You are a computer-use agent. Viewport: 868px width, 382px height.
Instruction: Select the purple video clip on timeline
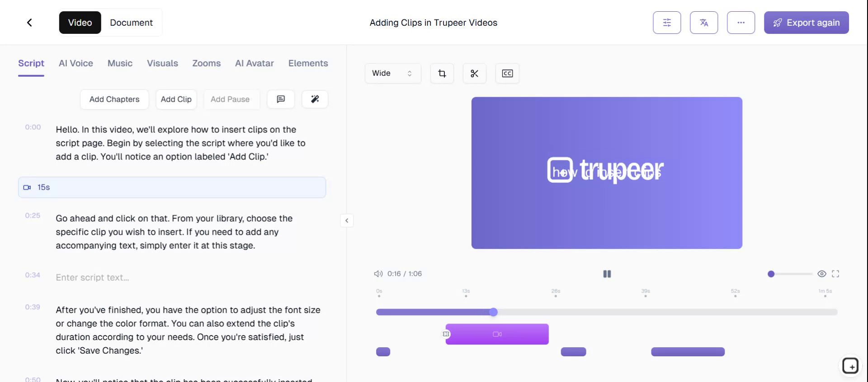point(497,334)
